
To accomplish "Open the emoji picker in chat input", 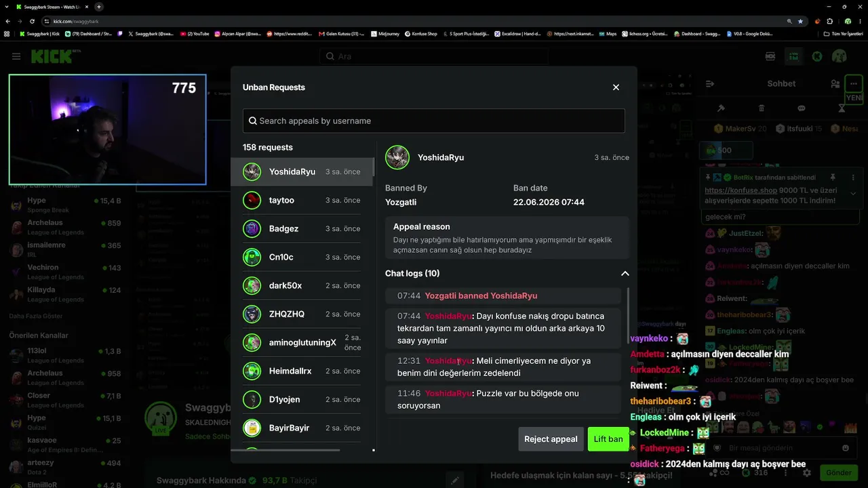I will coord(846,448).
